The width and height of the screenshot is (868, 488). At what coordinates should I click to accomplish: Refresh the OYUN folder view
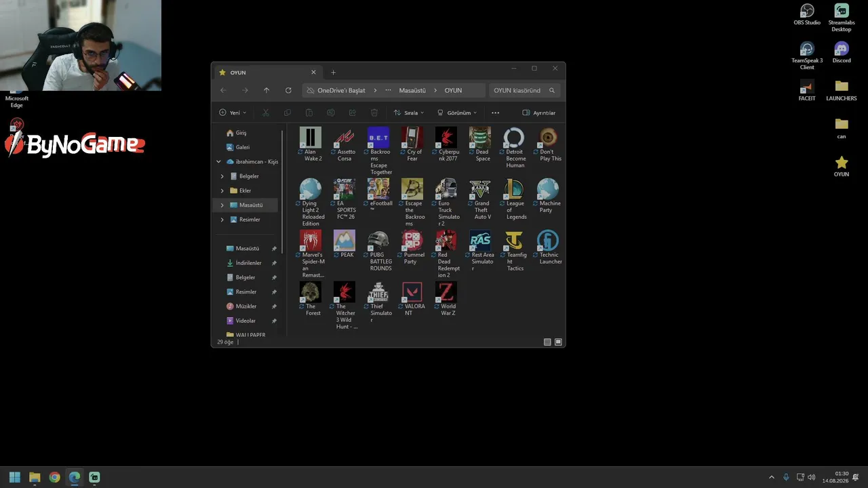288,90
